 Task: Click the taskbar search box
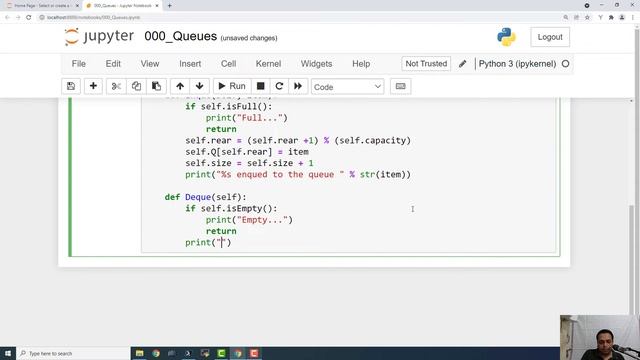(x=73, y=353)
